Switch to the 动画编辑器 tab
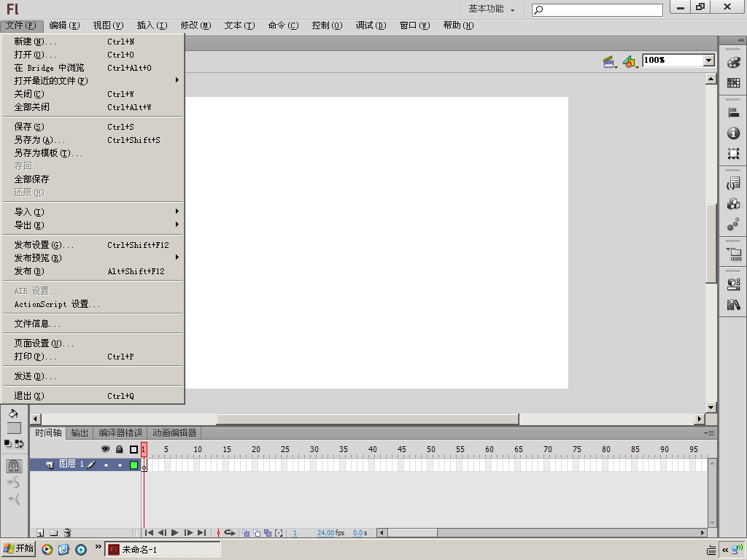 click(x=174, y=433)
